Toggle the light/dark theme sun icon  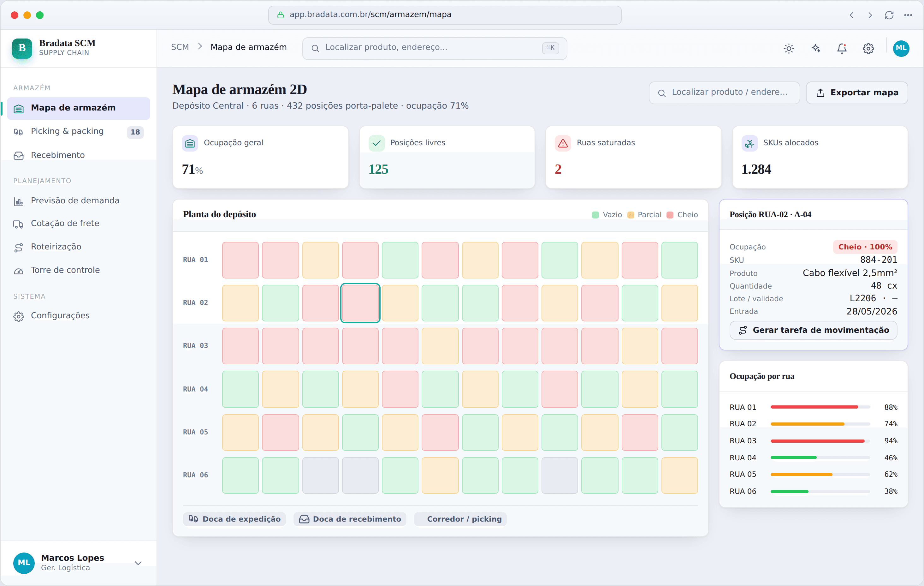[789, 48]
